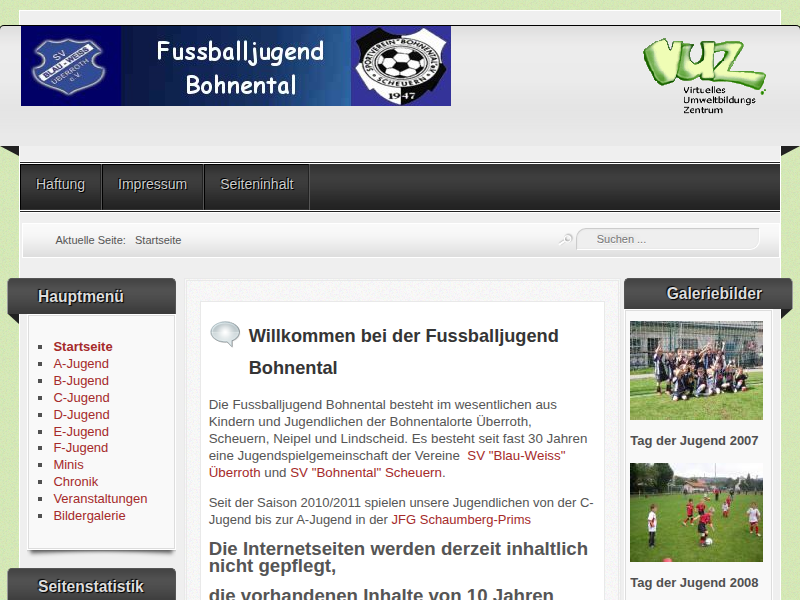Click the speech bubble icon by the welcome heading
Screen dimensions: 800x600
tap(225, 334)
